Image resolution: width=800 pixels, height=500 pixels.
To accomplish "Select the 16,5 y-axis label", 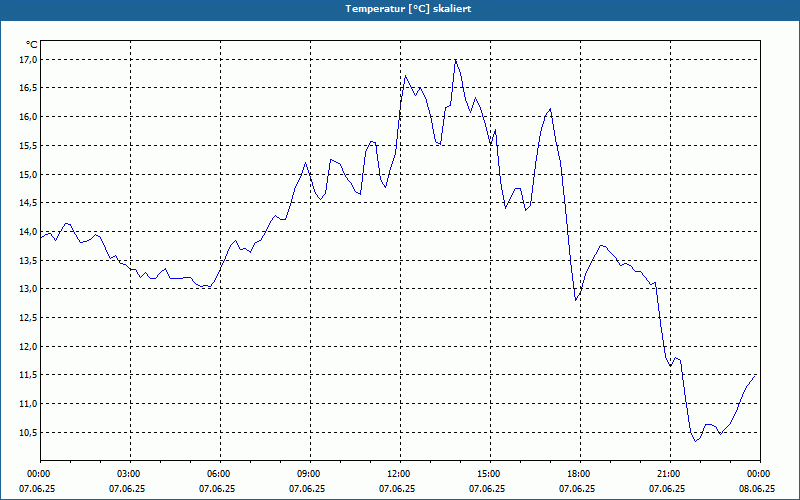I will click(29, 88).
